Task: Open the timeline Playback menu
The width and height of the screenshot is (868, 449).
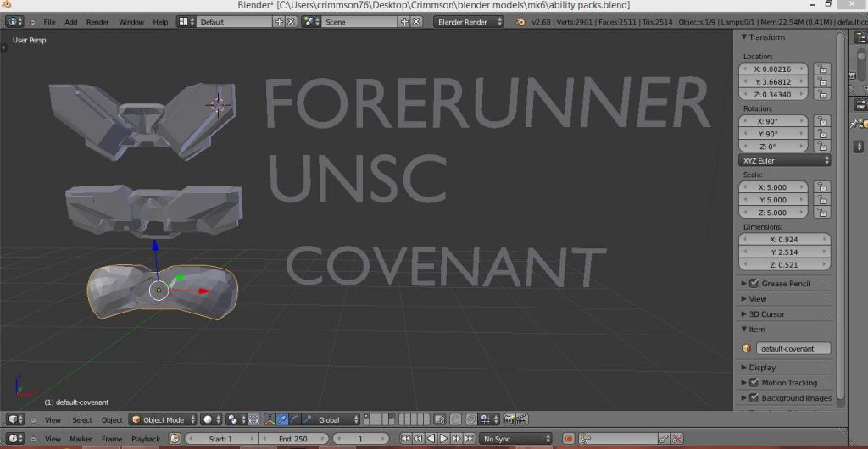Action: coord(145,439)
